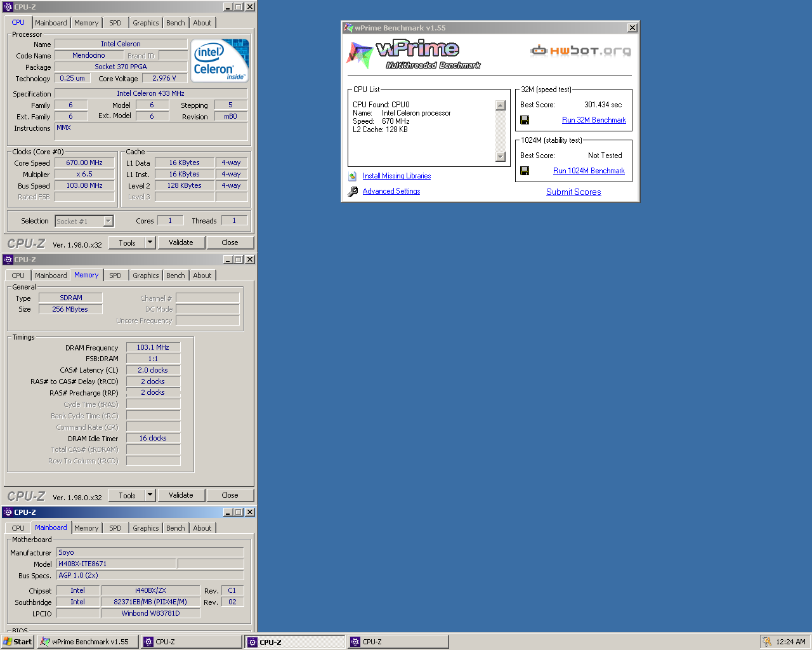Open the Windows Start menu

coord(18,642)
